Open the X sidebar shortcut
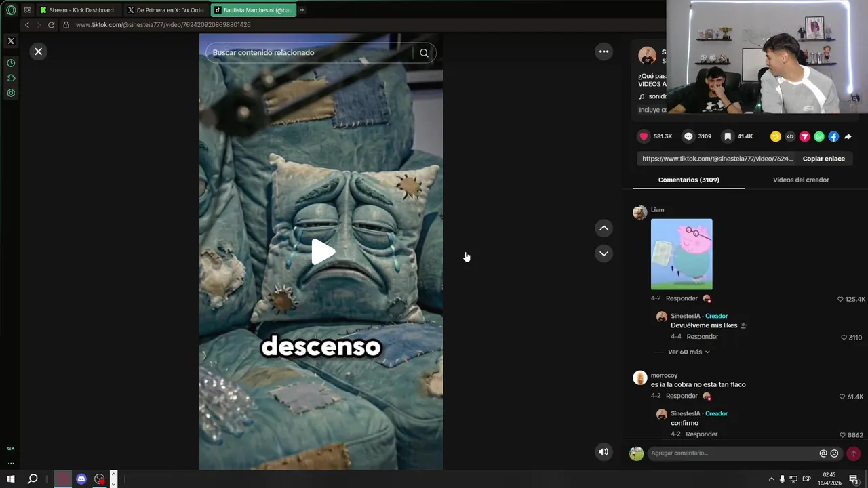Screen dimensions: 868x488 [x=11, y=41]
